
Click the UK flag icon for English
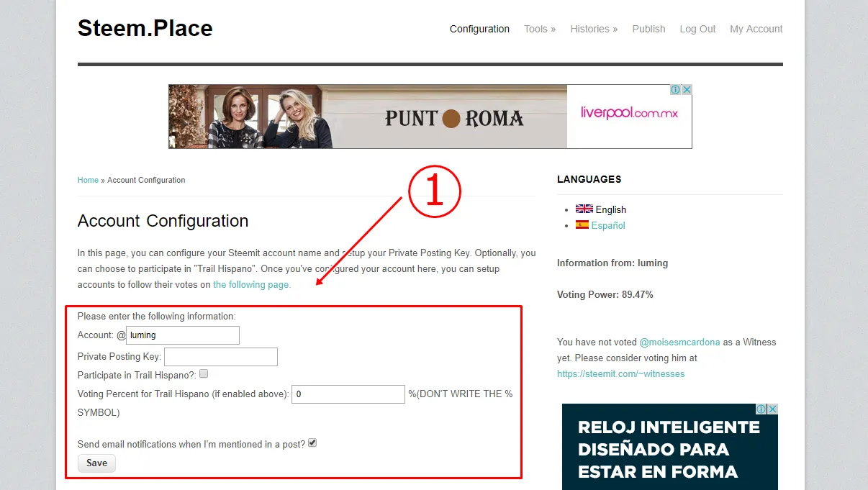[584, 209]
